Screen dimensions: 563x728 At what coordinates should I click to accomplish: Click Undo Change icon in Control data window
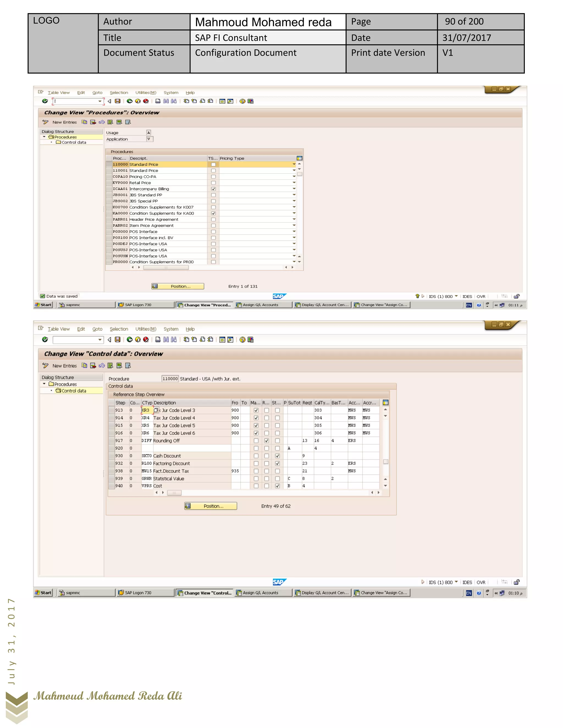tap(102, 366)
